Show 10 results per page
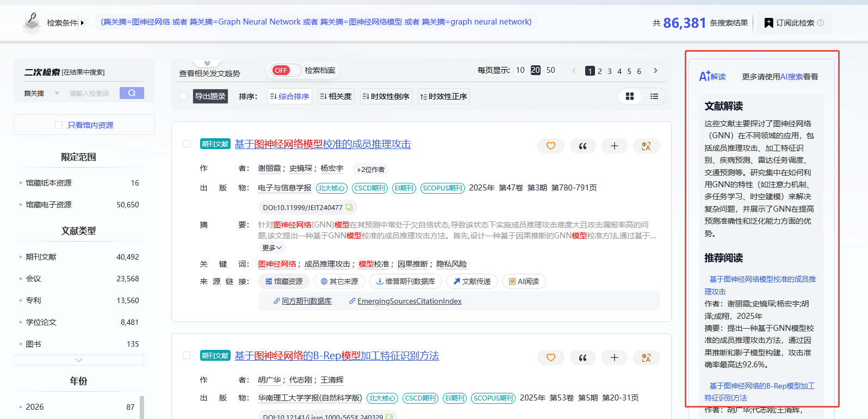The image size is (868, 419). (520, 70)
